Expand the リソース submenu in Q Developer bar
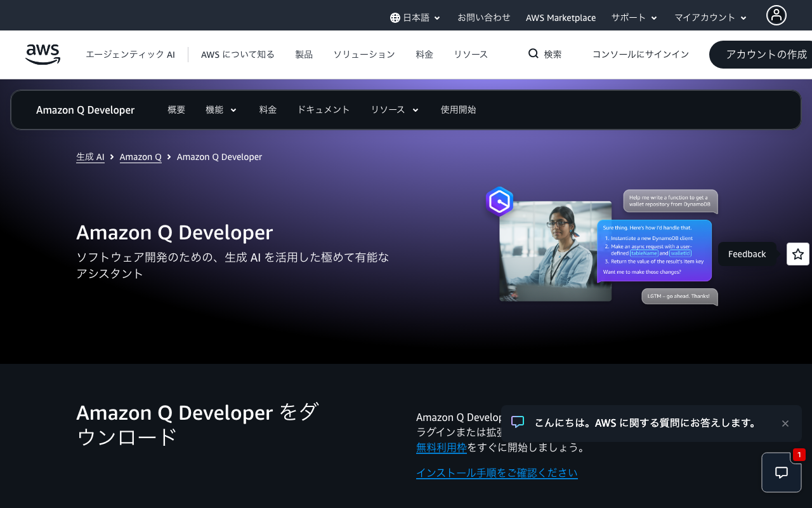The height and width of the screenshot is (508, 812). pyautogui.click(x=395, y=110)
